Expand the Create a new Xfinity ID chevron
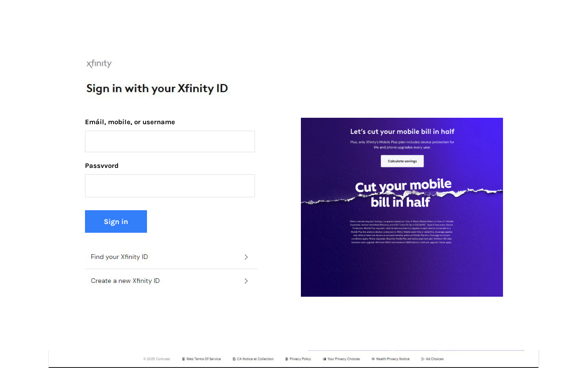The image size is (588, 368). click(x=246, y=281)
